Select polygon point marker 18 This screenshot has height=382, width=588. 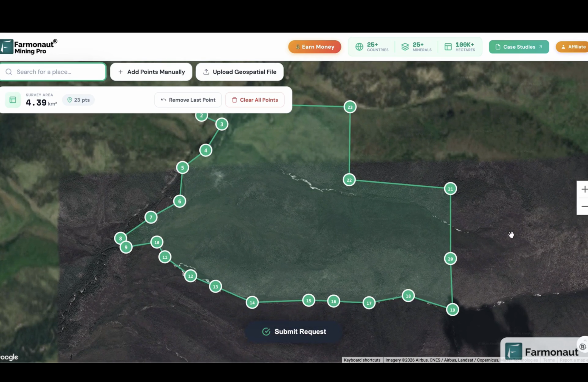[x=408, y=296]
